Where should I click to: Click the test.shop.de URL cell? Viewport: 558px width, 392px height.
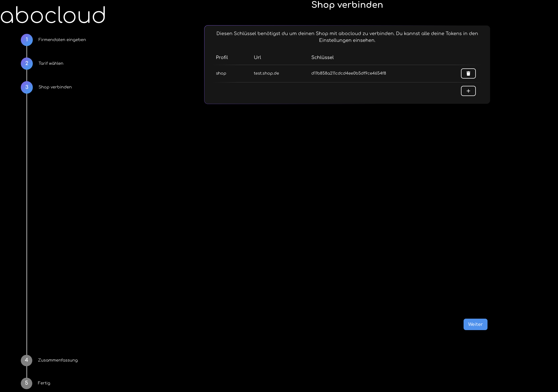pyautogui.click(x=266, y=73)
